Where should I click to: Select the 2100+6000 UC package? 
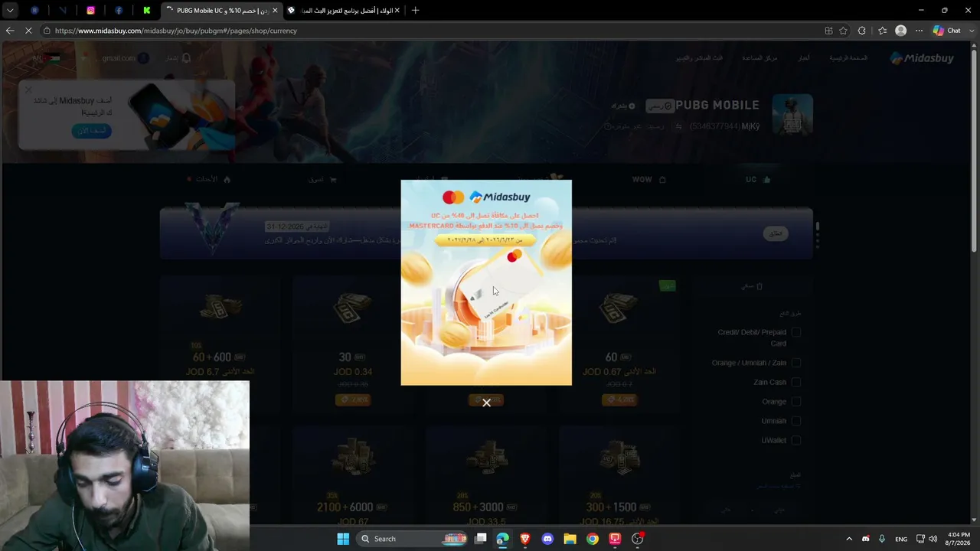(353, 475)
